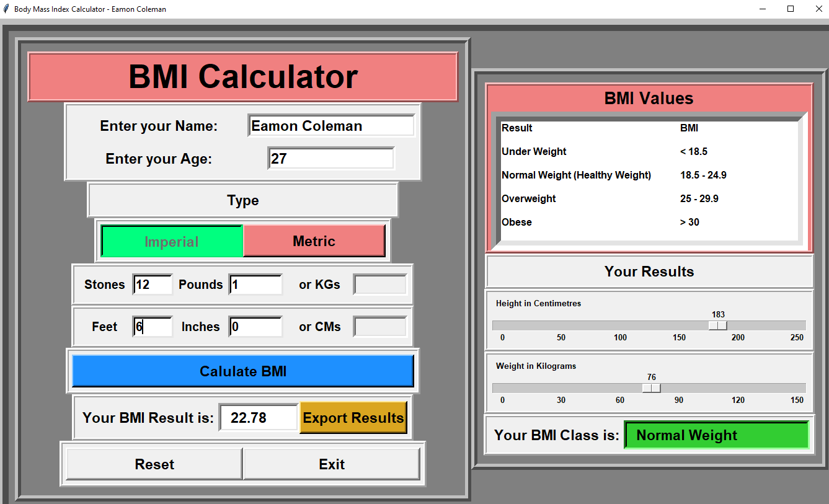829x504 pixels.
Task: Click inside the Enter your Name field
Action: click(330, 125)
